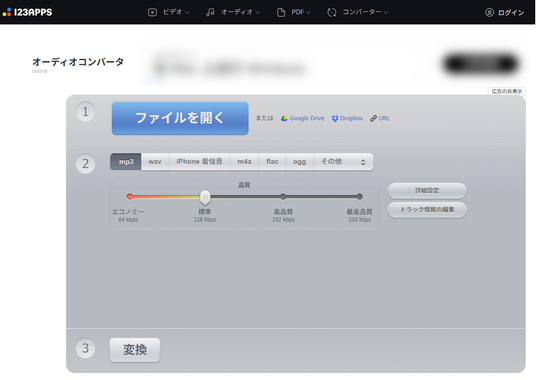
Task: Click the PDF document icon
Action: (x=281, y=13)
